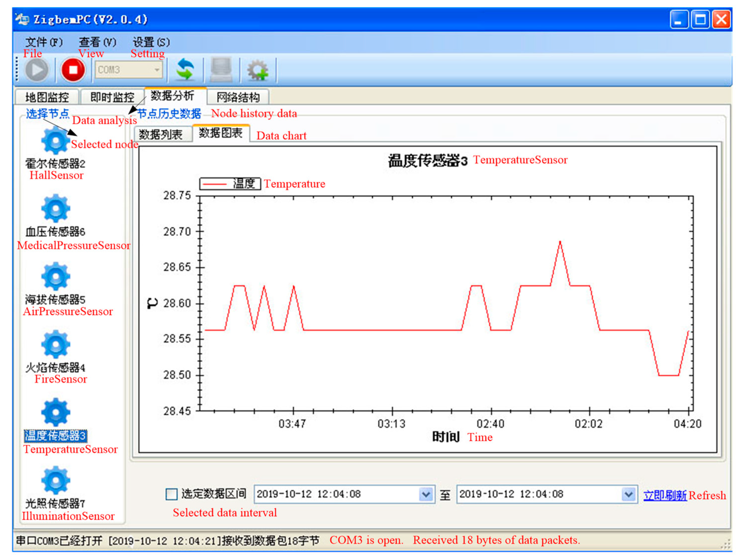Select the AirPressureSensor 5 node icon
This screenshot has width=742, height=560.
coord(56,277)
